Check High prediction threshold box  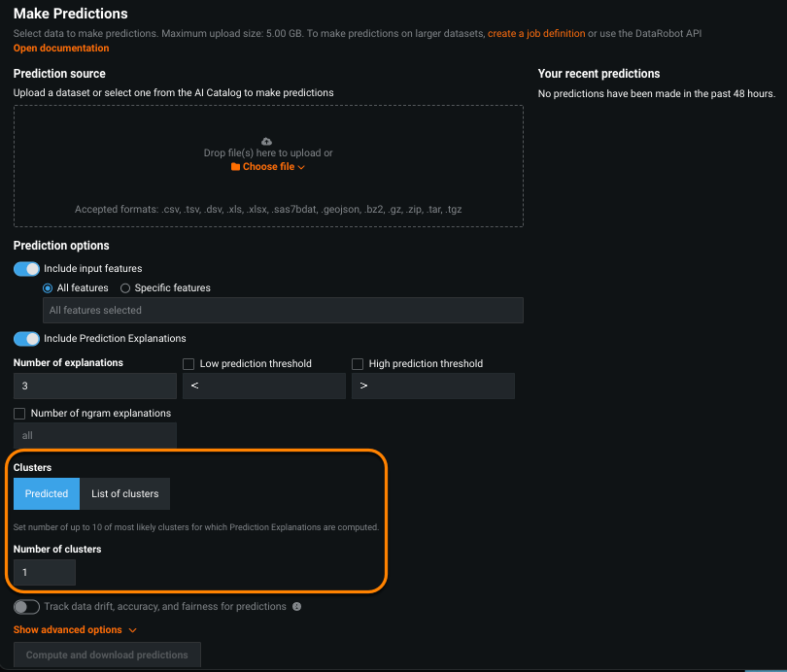pyautogui.click(x=359, y=364)
